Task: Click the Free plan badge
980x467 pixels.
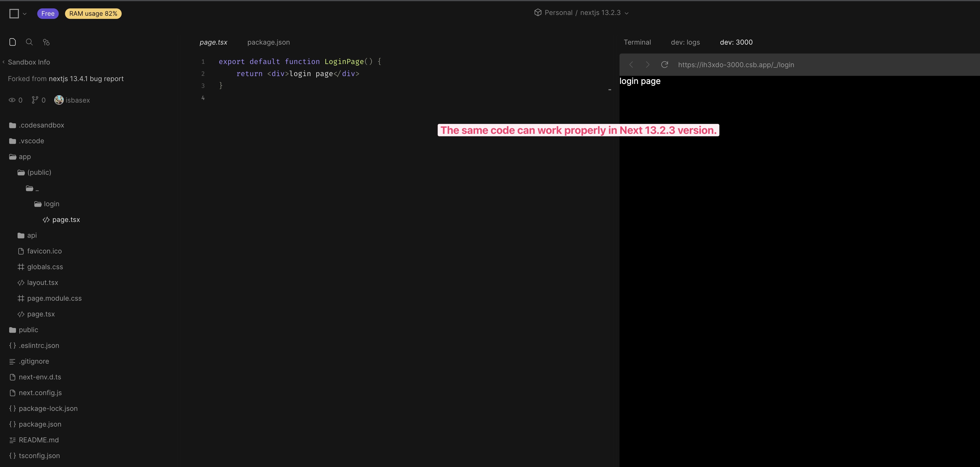Action: (48, 13)
